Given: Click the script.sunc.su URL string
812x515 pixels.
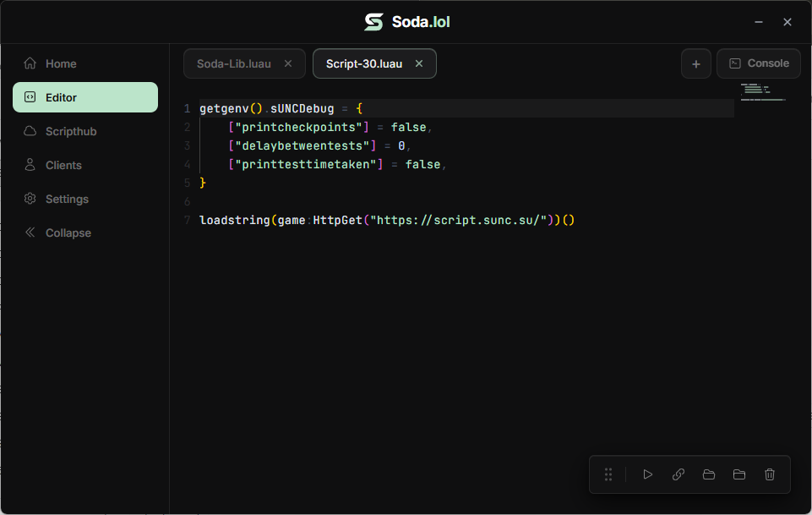Looking at the screenshot, I should (458, 220).
